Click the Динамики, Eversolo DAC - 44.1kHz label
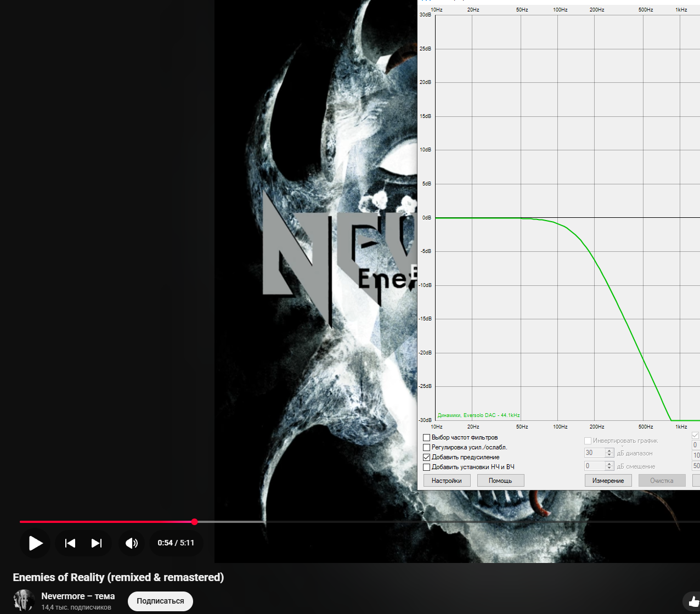 [x=479, y=415]
